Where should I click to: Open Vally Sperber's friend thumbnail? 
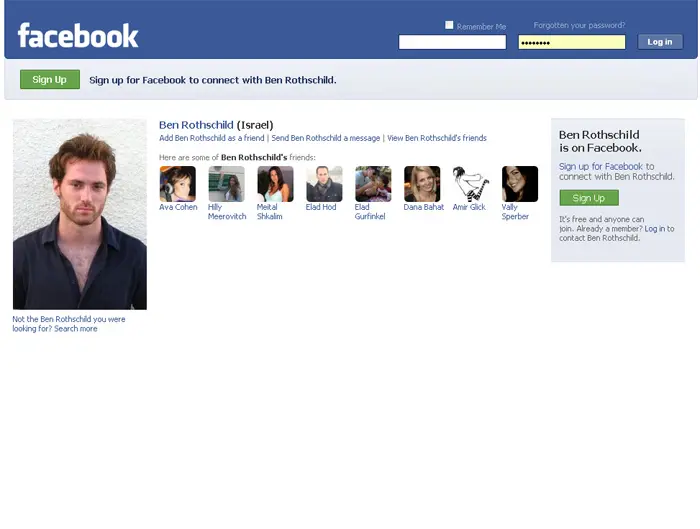(520, 184)
